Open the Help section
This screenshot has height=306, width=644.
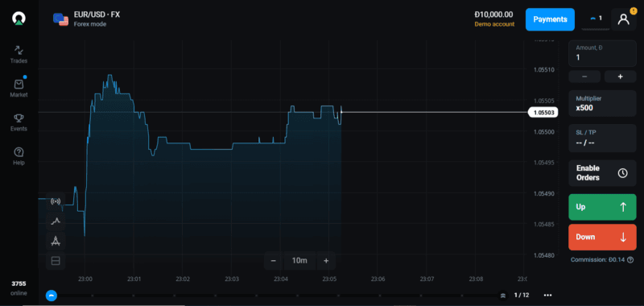pos(19,156)
